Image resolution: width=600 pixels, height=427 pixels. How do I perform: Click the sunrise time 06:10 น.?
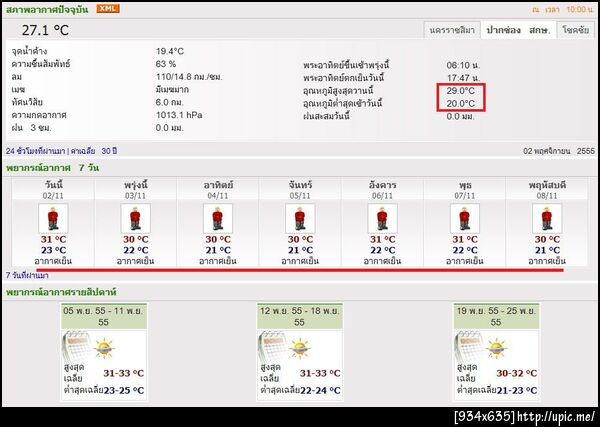(x=463, y=65)
